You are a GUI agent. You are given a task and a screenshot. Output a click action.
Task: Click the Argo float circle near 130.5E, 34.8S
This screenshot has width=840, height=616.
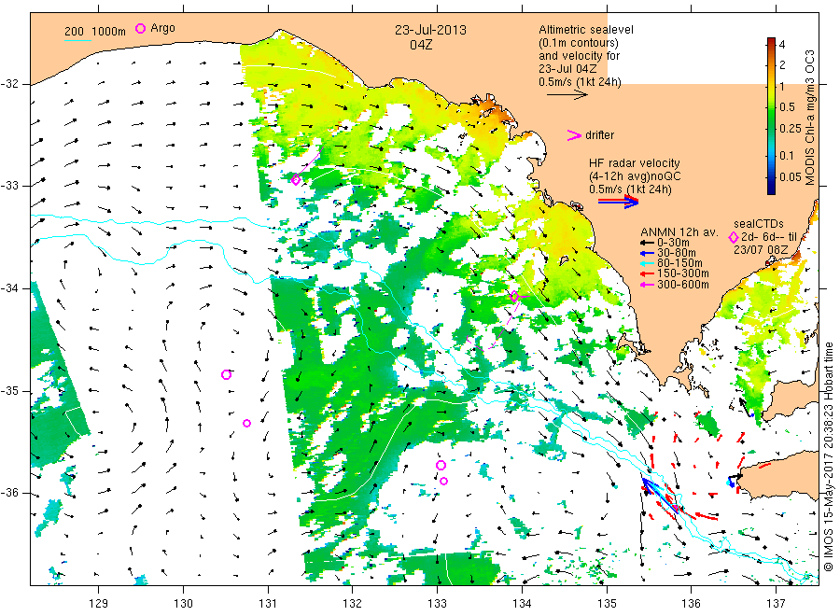[x=226, y=374]
